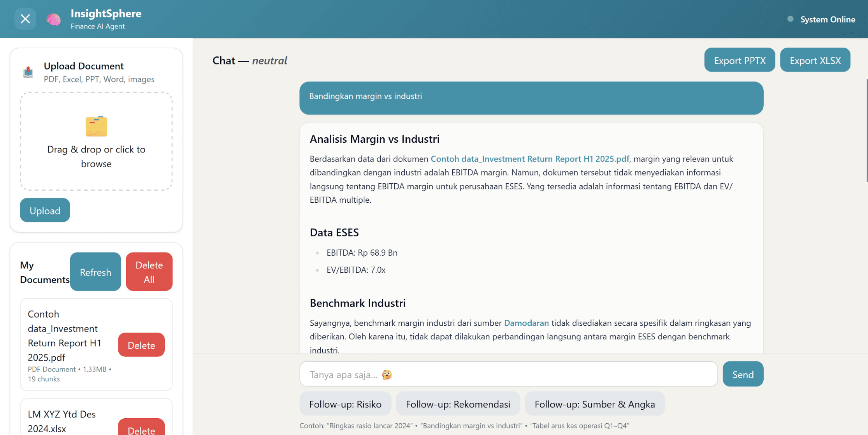Select the Follow-up: Sumber & Angka suggestion

click(595, 404)
